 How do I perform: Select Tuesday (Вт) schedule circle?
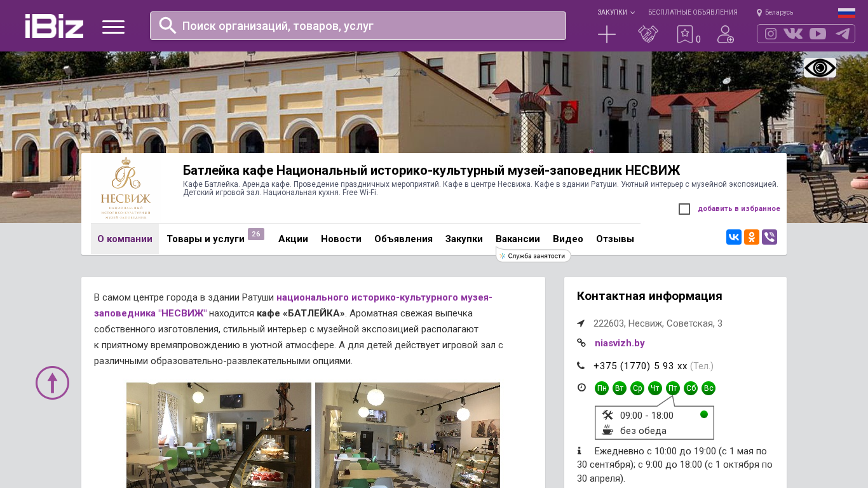(x=620, y=388)
